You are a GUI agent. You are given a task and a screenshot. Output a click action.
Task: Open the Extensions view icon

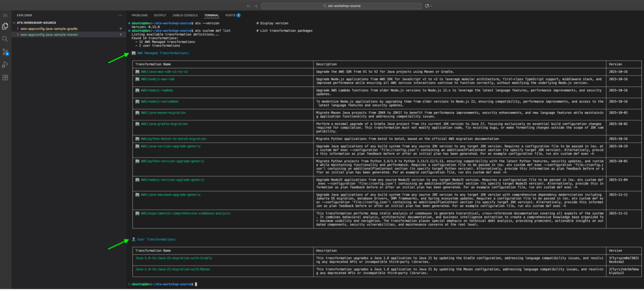click(x=5, y=77)
